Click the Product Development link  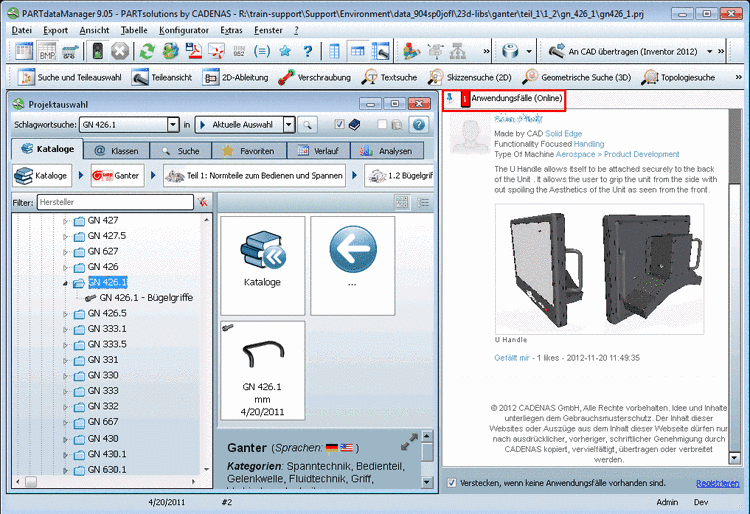(641, 154)
